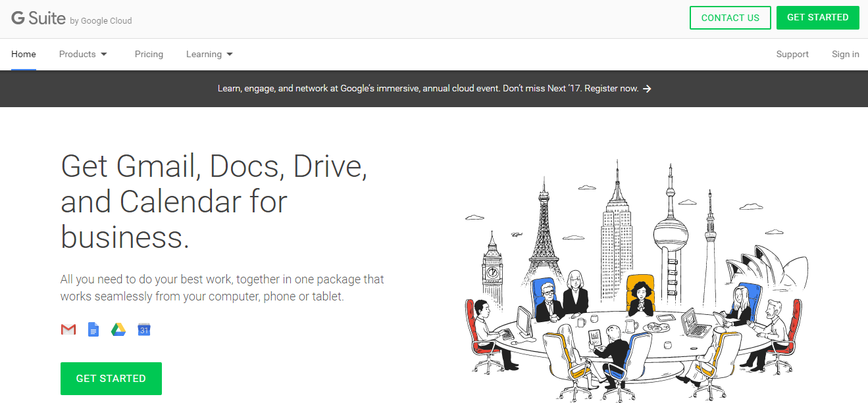Open the Pricing page
Screen dimensions: 868x403
click(x=149, y=54)
